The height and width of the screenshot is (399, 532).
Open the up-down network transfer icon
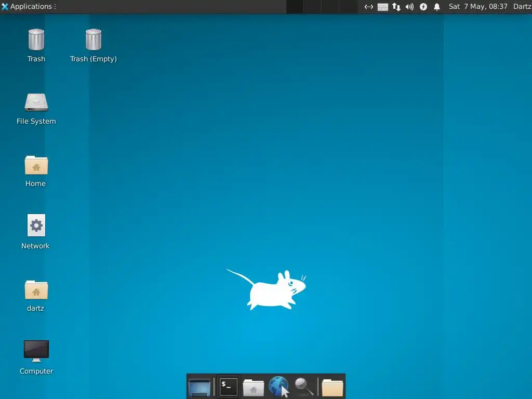pyautogui.click(x=396, y=7)
